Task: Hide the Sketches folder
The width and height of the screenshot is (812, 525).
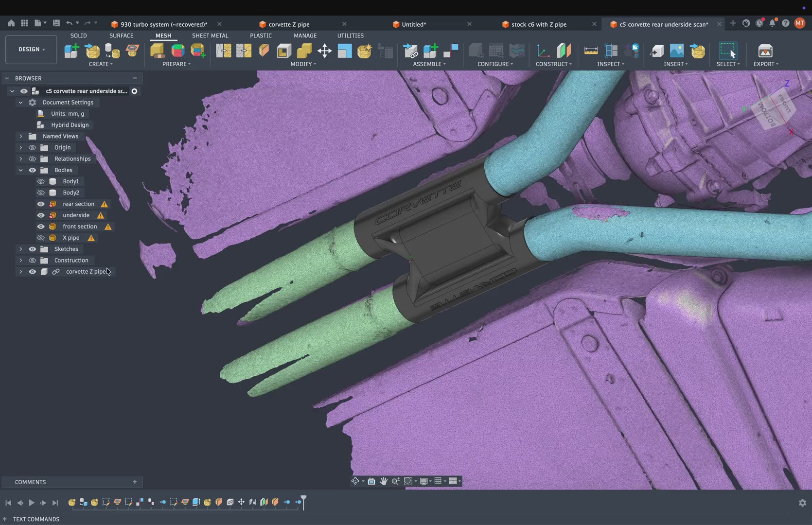Action: click(33, 249)
